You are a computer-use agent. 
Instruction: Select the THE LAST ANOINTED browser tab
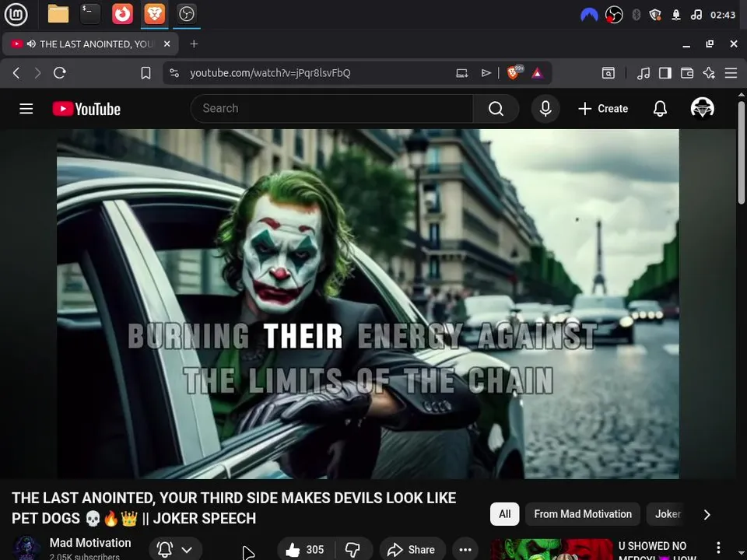(x=90, y=44)
